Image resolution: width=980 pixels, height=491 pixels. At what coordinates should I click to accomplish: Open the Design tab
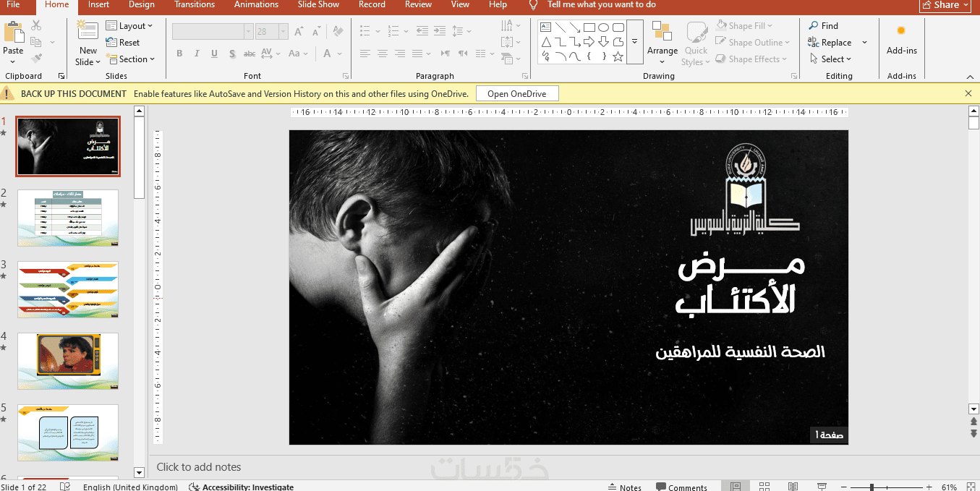click(x=142, y=5)
